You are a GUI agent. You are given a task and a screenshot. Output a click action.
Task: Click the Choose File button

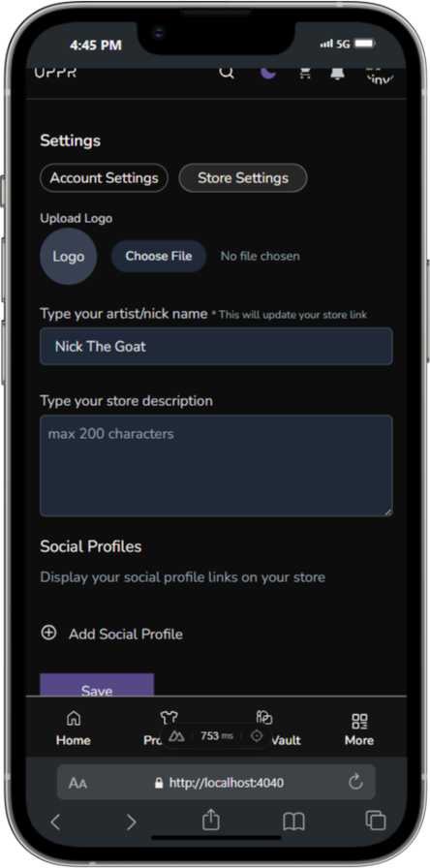tap(159, 257)
